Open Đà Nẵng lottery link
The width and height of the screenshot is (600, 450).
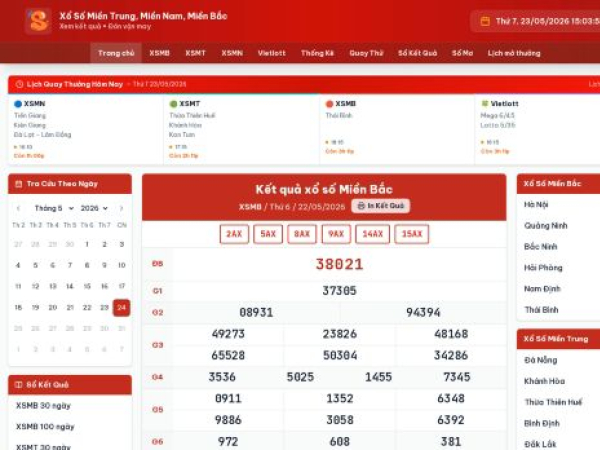[541, 360]
